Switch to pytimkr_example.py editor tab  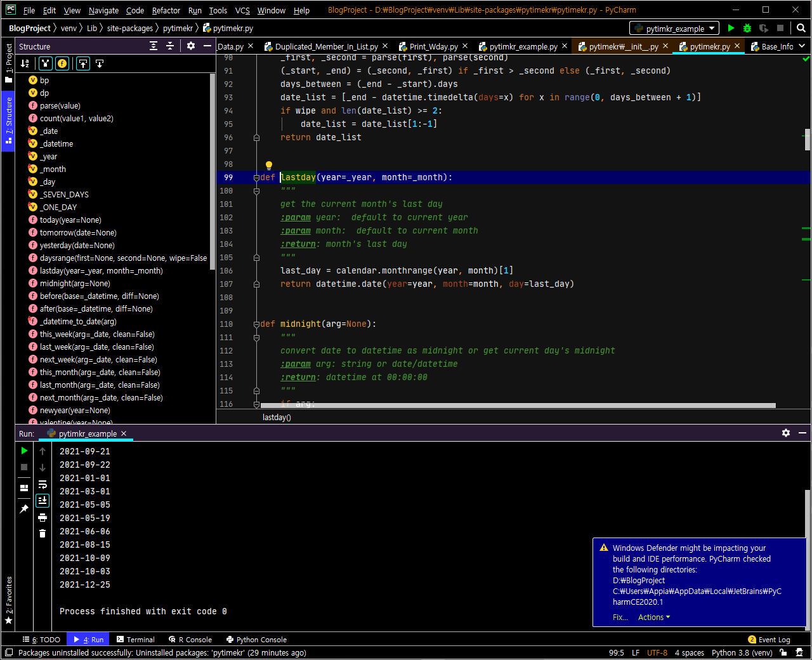[523, 46]
